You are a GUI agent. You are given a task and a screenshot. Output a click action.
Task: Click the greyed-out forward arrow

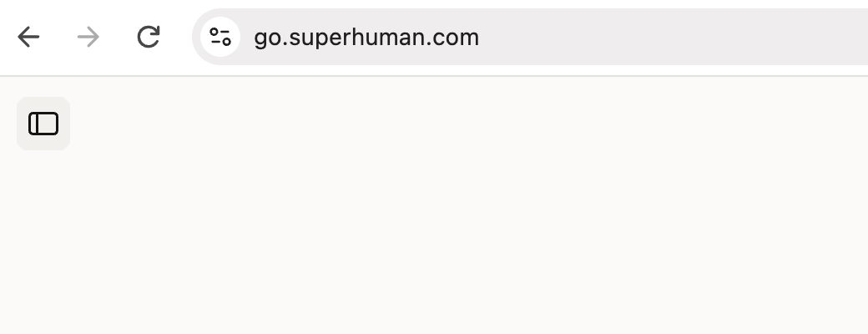click(88, 37)
